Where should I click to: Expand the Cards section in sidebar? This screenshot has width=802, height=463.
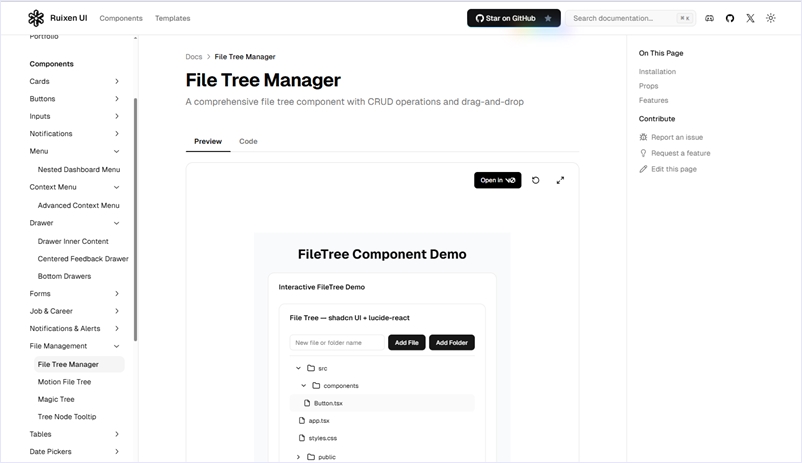pyautogui.click(x=117, y=81)
